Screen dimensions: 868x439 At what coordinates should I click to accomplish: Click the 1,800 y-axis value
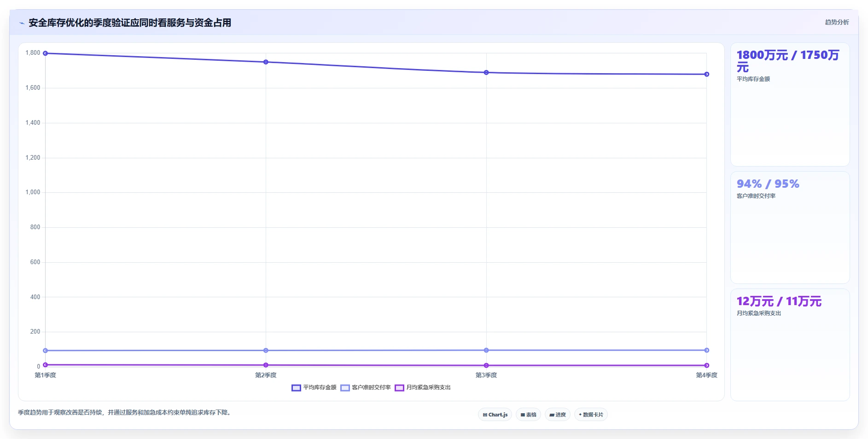[x=33, y=53]
